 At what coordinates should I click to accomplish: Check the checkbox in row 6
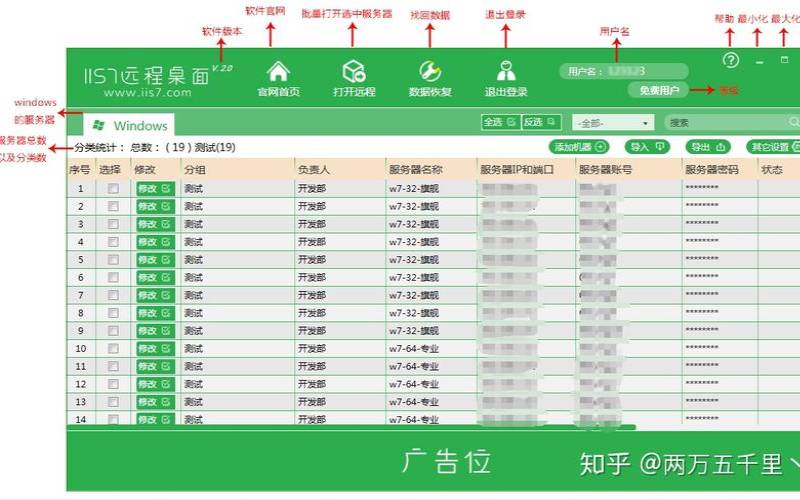(113, 278)
